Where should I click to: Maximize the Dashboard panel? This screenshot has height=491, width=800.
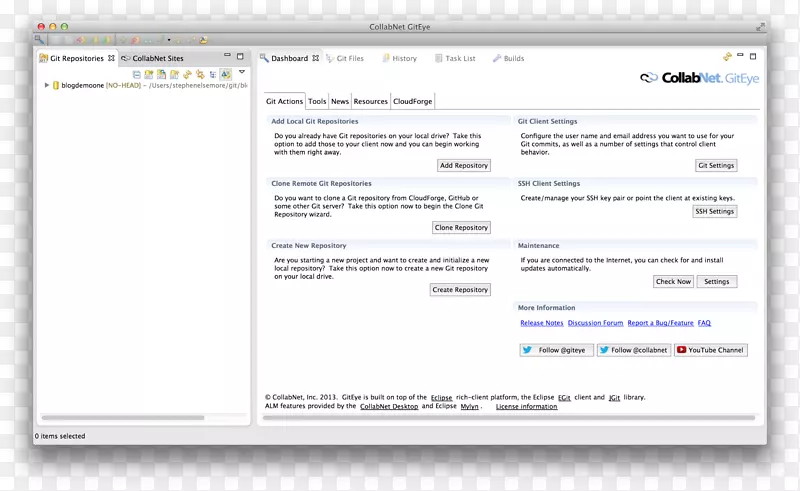point(753,57)
